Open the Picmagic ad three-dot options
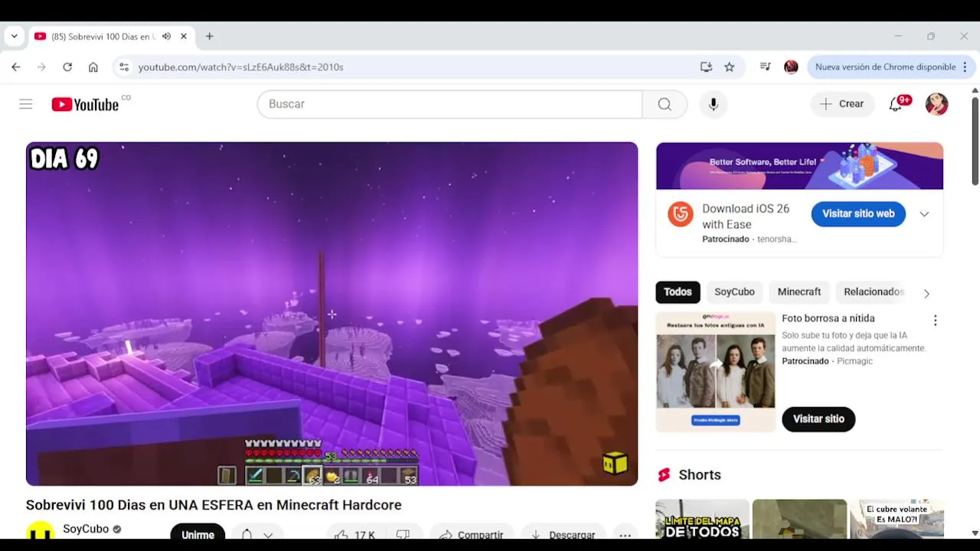 [x=935, y=321]
